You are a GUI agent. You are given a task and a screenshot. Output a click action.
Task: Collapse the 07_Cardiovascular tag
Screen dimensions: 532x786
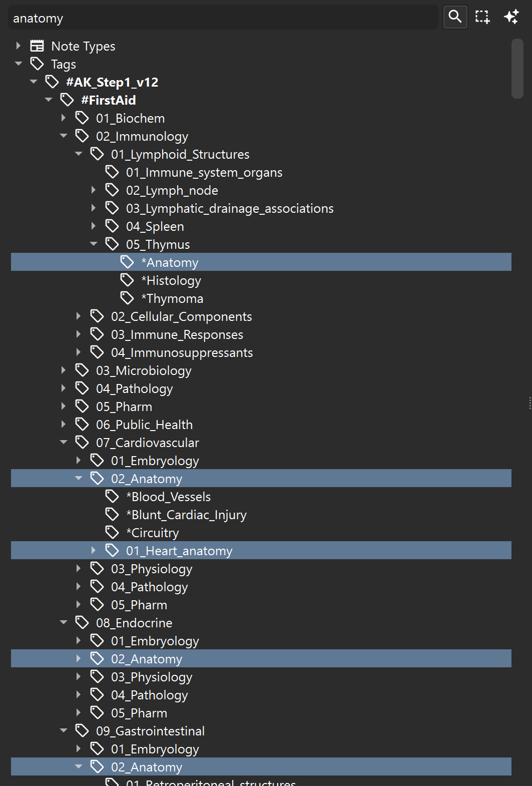point(64,443)
